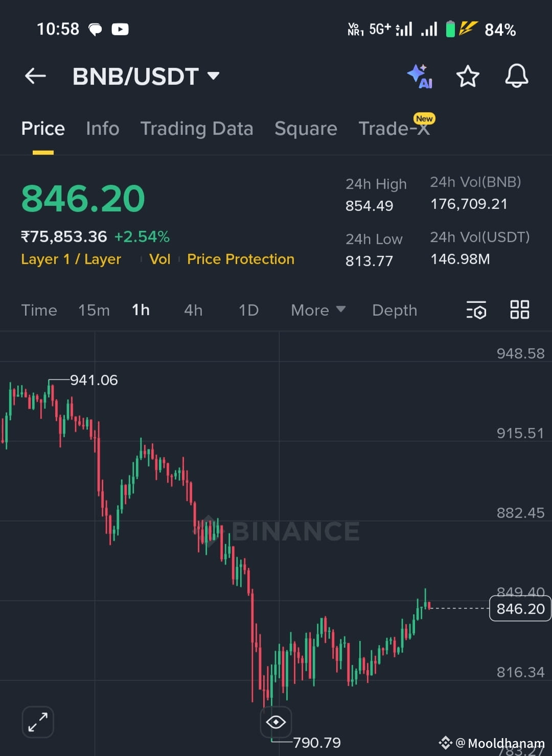This screenshot has height=756, width=552.
Task: Tap the 816.34 price axis label
Action: 520,672
